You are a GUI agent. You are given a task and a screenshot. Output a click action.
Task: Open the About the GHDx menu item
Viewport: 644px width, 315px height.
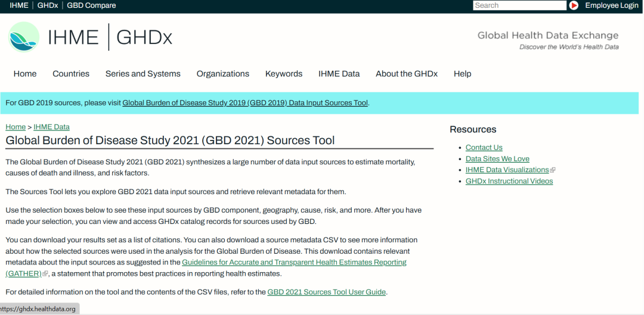[407, 74]
